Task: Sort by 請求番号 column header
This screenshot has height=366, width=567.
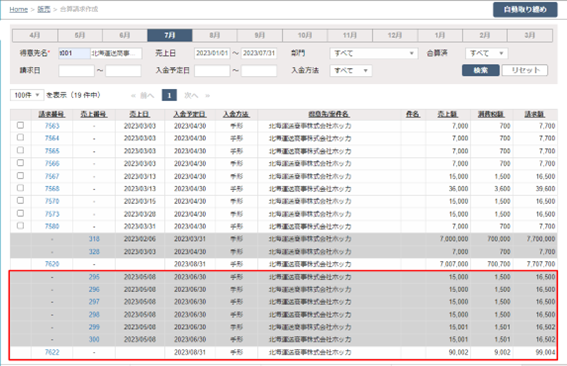Action: (52, 114)
